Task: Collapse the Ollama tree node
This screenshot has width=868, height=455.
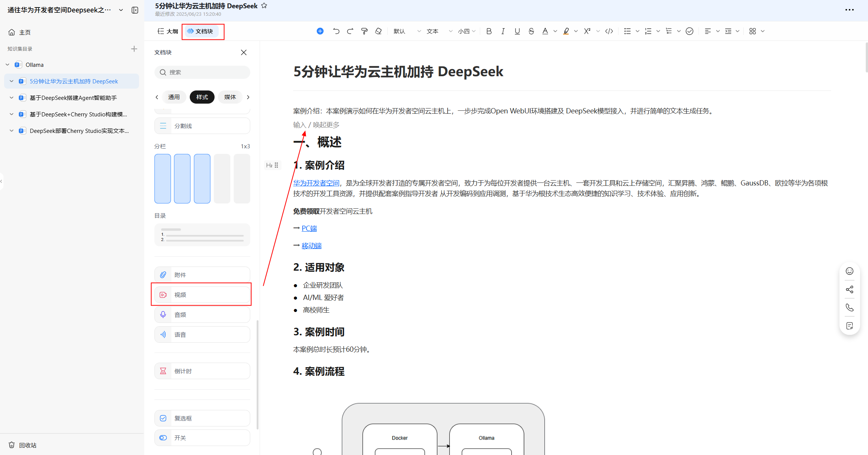Action: (8, 65)
